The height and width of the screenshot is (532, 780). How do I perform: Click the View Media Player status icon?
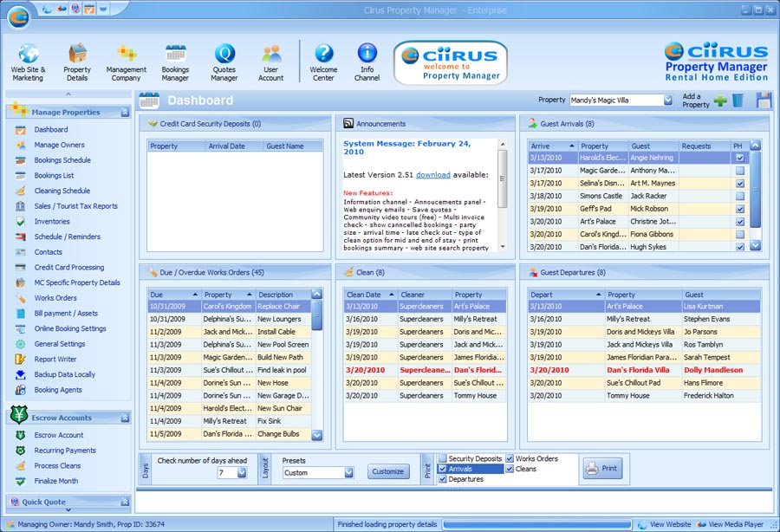(x=701, y=524)
